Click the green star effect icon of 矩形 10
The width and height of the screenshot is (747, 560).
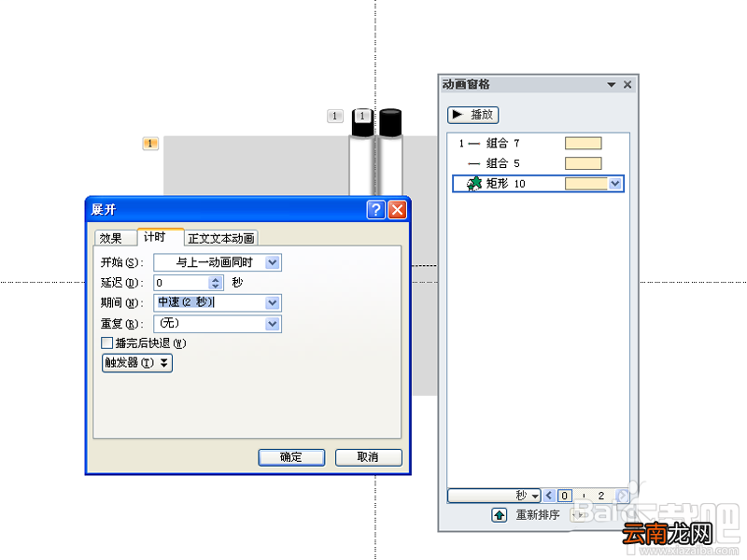click(x=474, y=184)
